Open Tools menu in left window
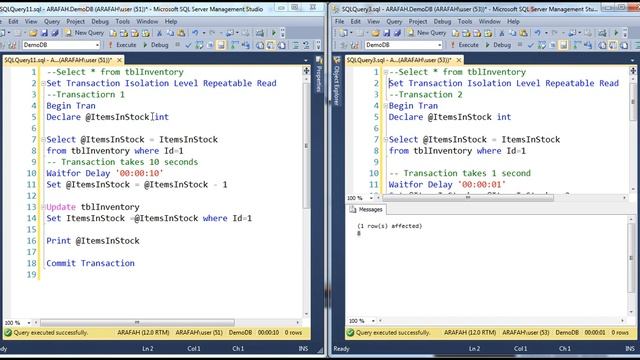Image resolution: width=640 pixels, height=360 pixels. point(122,21)
